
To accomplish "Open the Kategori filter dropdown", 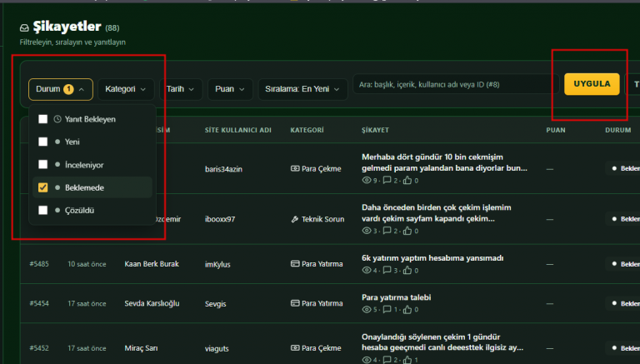I will [x=126, y=89].
